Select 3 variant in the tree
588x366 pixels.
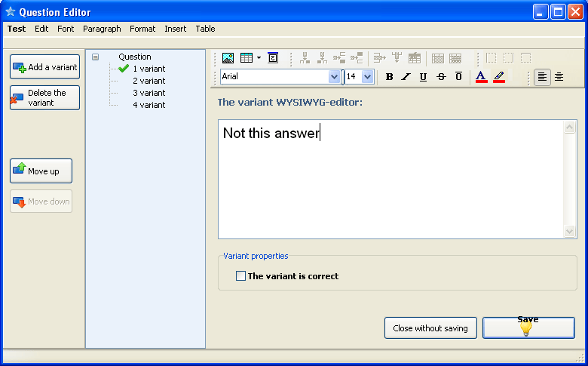(149, 93)
